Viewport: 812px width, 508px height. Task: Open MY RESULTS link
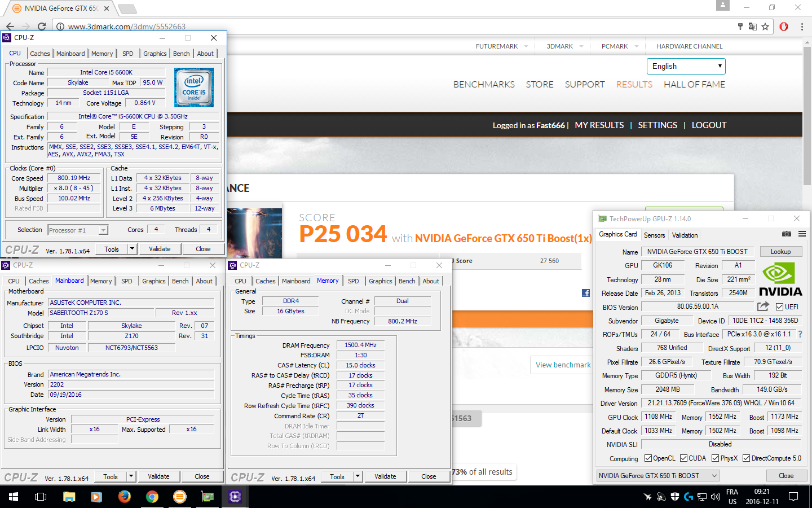(599, 125)
